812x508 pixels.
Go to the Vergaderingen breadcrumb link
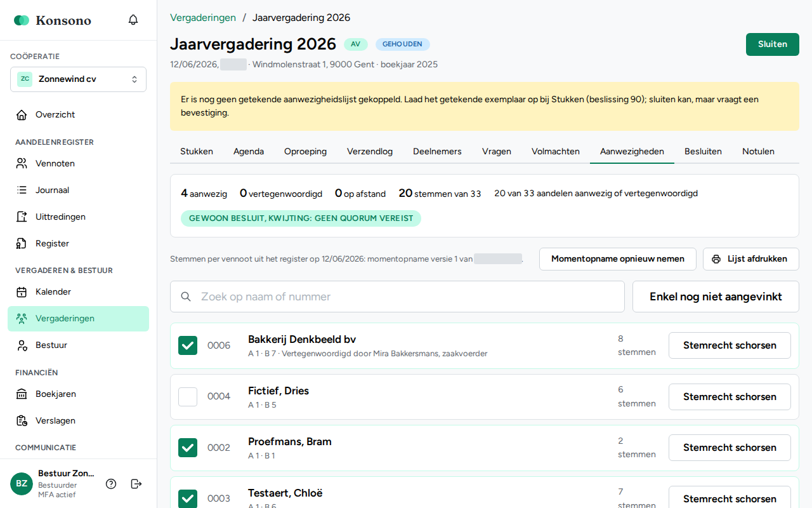(x=203, y=18)
